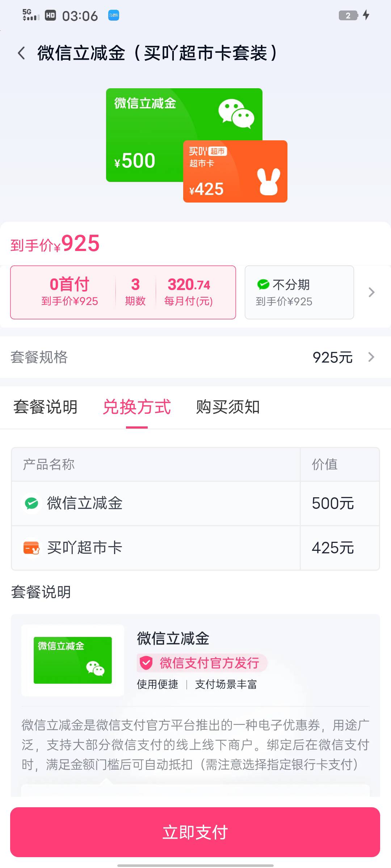Tap the small WeChat voucher thumbnail
This screenshot has height=868, width=391.
coord(73,660)
